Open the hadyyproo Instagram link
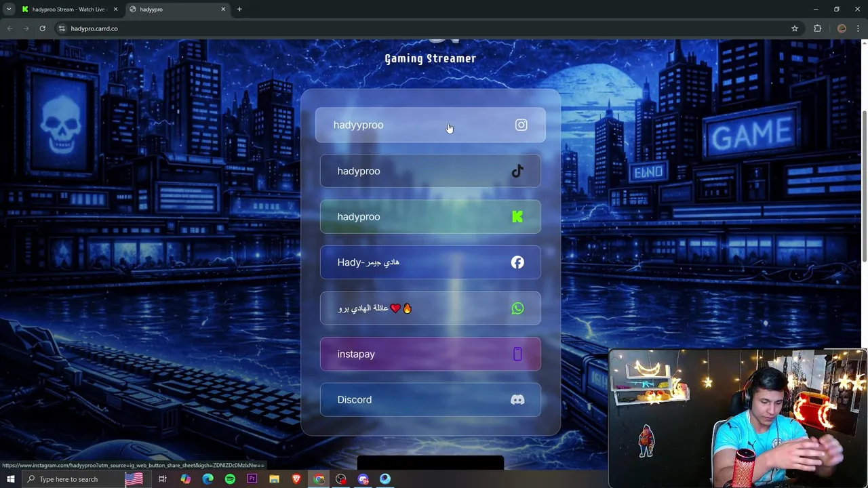 pyautogui.click(x=430, y=125)
